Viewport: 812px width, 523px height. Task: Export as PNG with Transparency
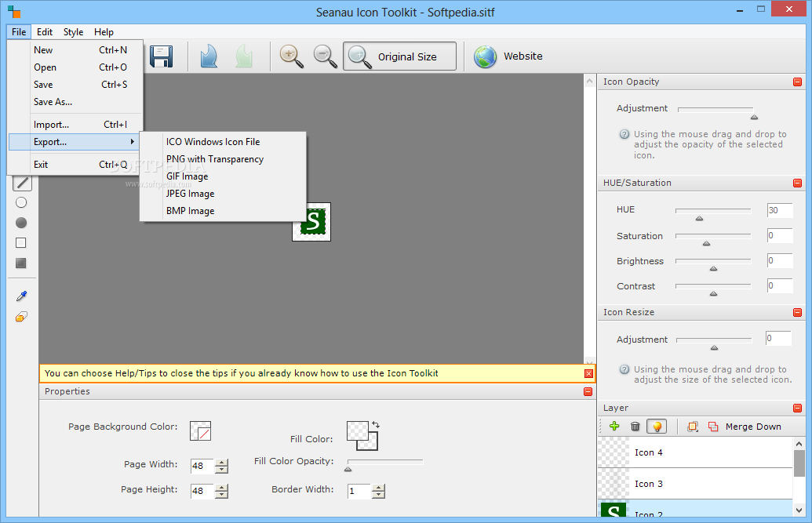tap(223, 159)
